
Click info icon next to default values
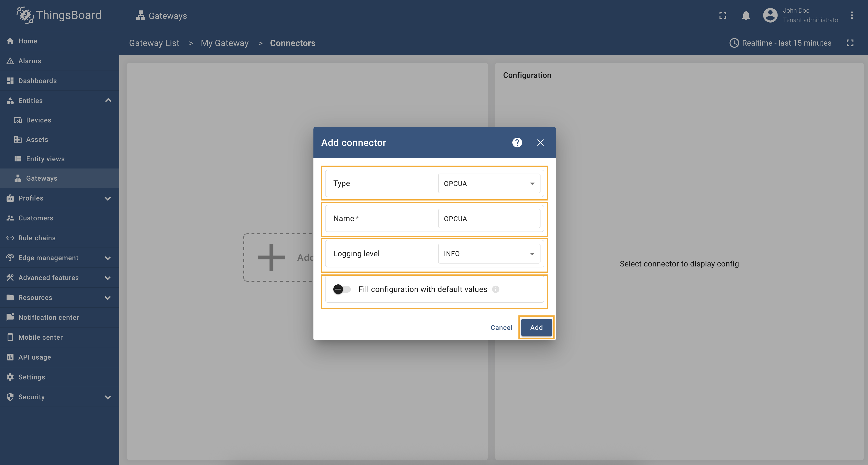[x=495, y=289]
